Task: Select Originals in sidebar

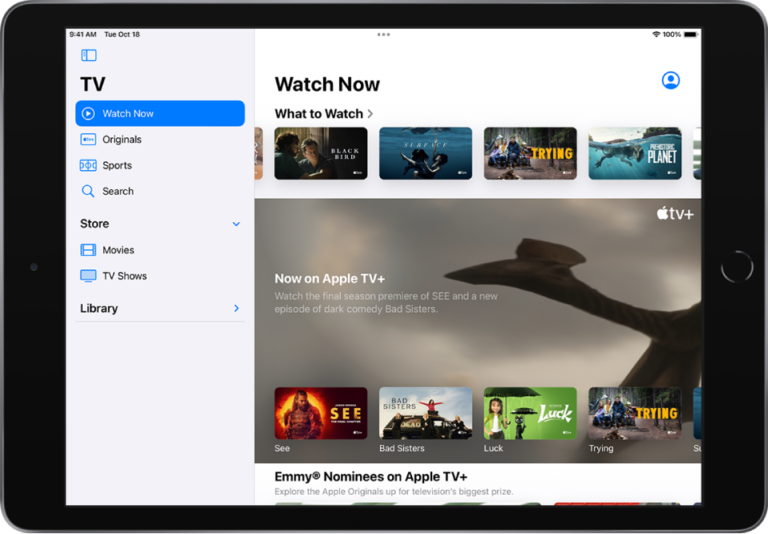Action: coord(160,140)
